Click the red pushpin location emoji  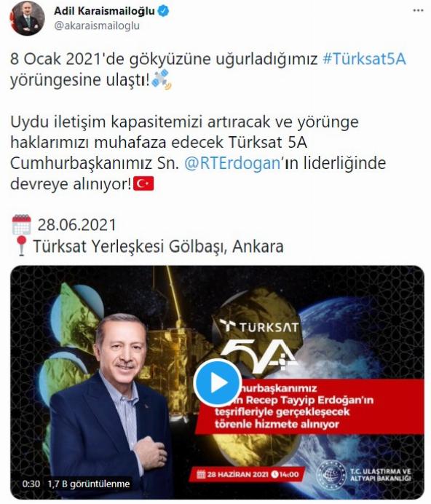tap(21, 246)
